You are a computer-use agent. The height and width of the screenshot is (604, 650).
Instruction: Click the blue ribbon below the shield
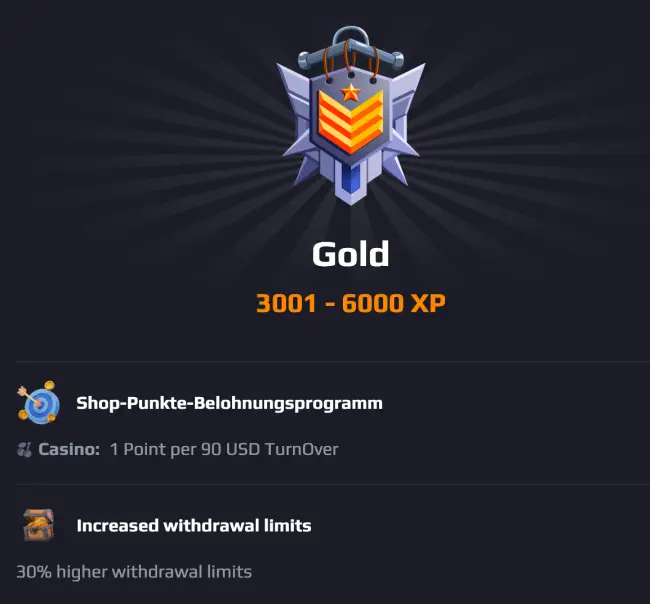point(351,178)
